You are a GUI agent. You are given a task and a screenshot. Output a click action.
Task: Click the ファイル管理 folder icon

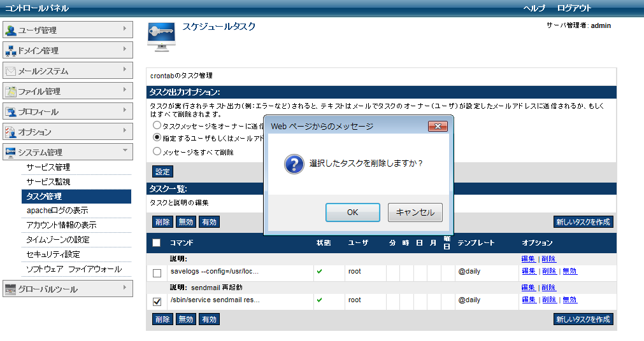[x=11, y=92]
